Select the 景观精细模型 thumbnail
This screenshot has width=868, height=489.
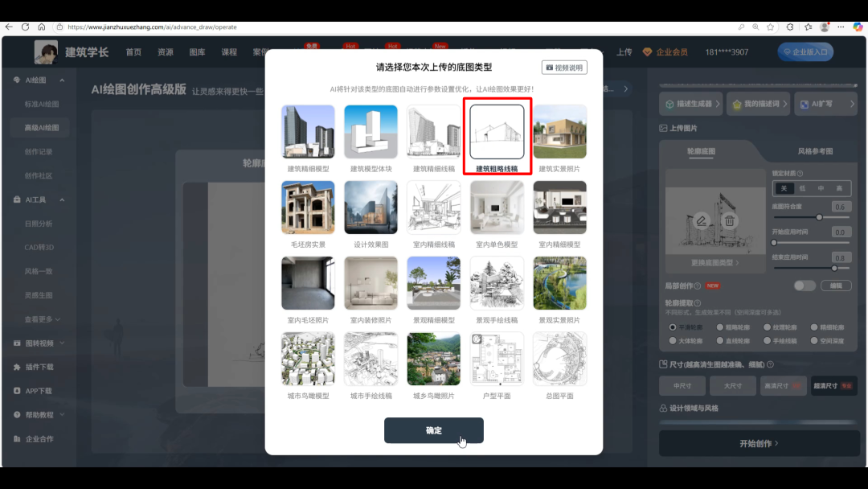(433, 283)
